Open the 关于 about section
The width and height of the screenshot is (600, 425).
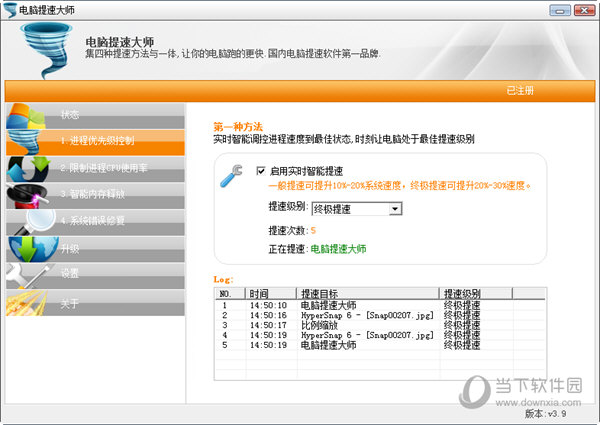95,303
